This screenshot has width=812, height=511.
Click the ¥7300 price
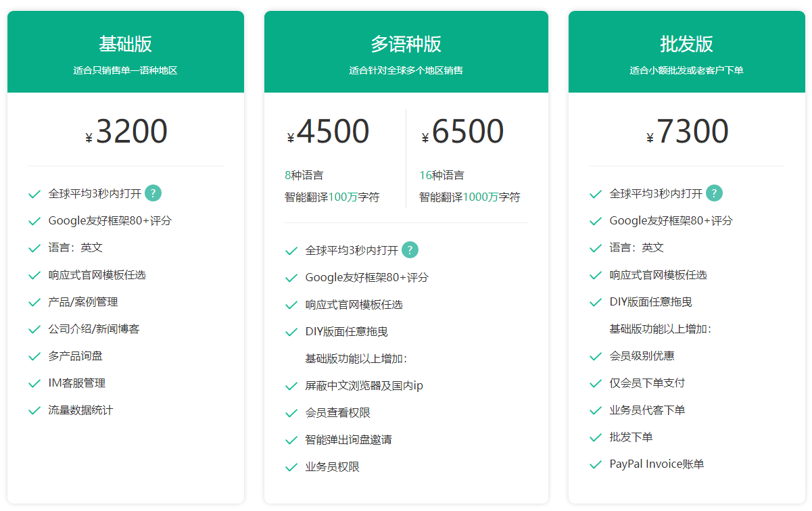pyautogui.click(x=687, y=132)
